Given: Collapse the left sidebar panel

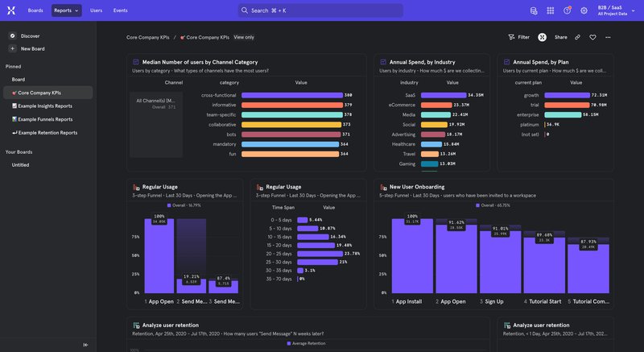Looking at the screenshot, I should click(85, 345).
